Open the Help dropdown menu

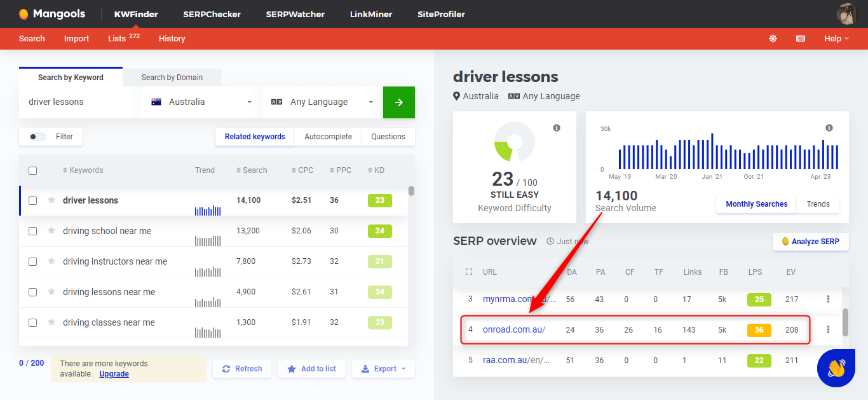[836, 39]
